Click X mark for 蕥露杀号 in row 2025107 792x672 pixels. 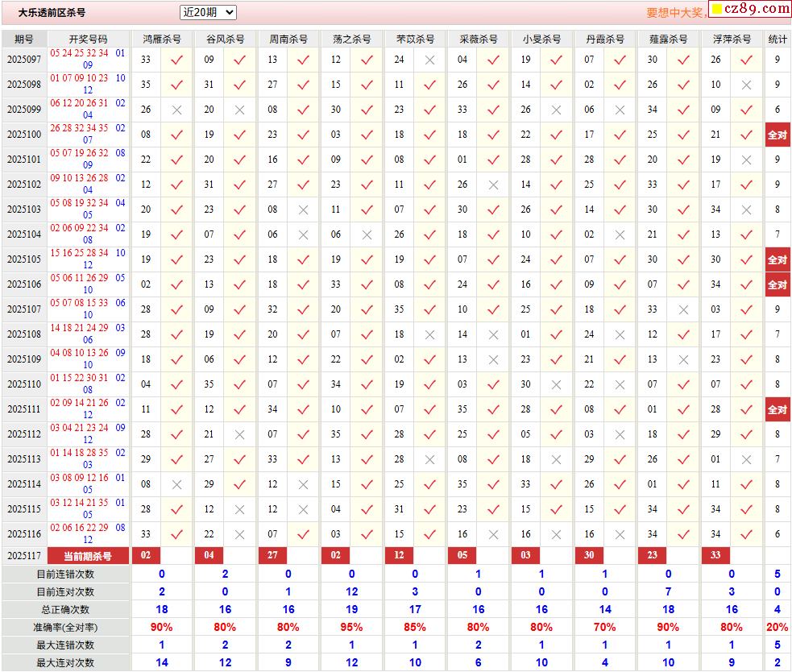pos(683,309)
